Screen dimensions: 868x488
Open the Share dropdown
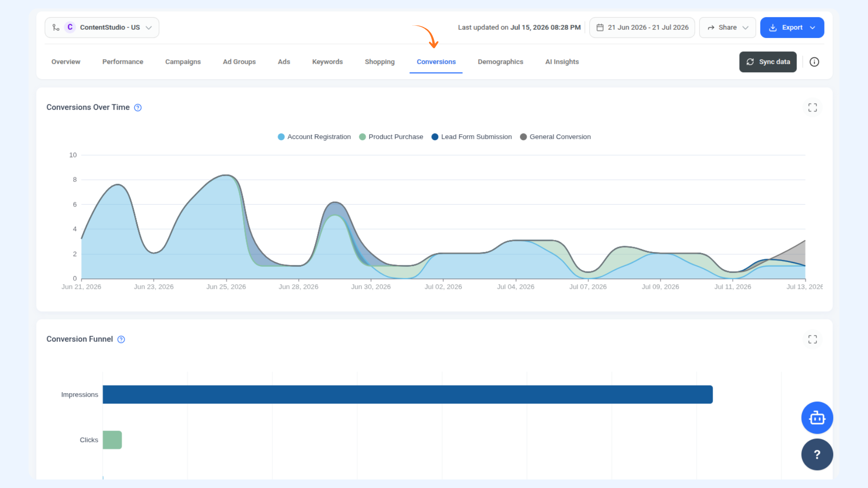(x=727, y=28)
